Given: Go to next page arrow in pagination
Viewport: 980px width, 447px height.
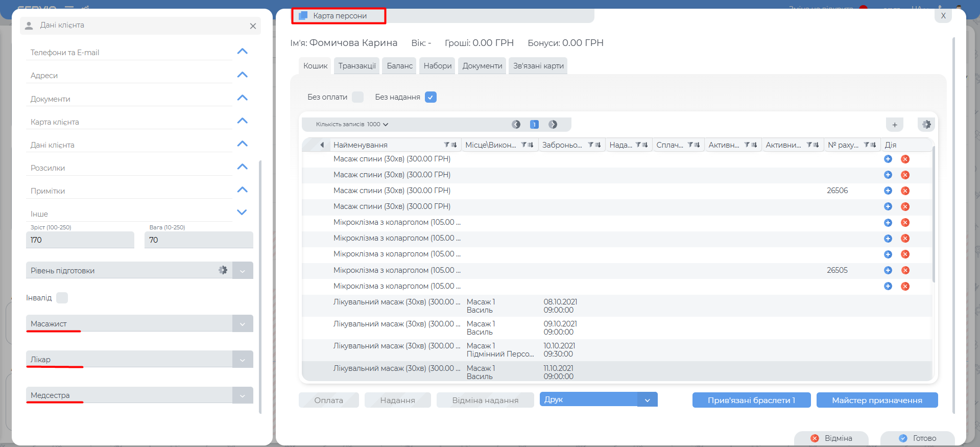Looking at the screenshot, I should click(x=553, y=125).
